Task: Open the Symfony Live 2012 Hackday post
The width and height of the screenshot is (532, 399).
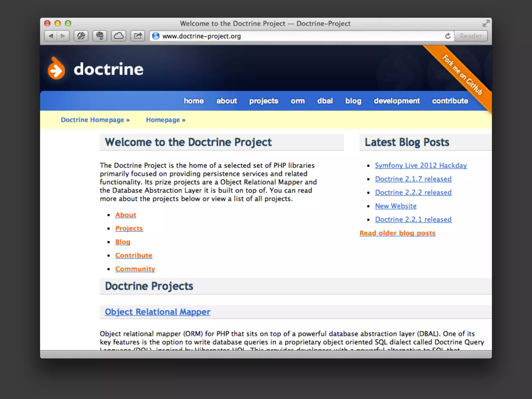Action: [x=421, y=165]
